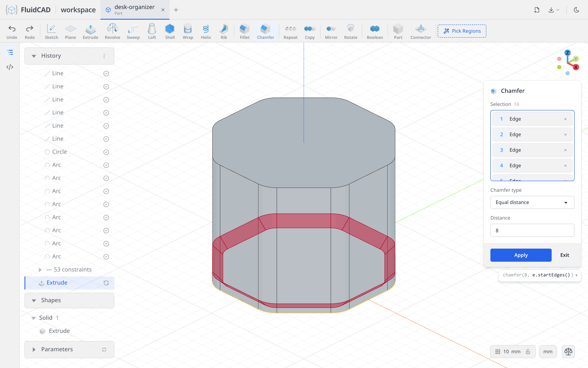Select the Loft tool
588x368 pixels.
[x=152, y=31]
